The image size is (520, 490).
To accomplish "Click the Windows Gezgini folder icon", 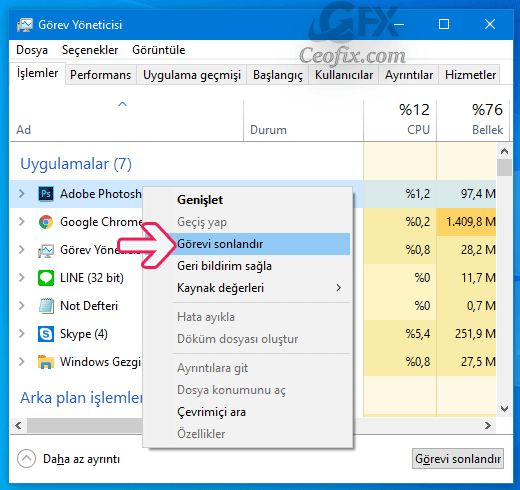I will pyautogui.click(x=46, y=362).
